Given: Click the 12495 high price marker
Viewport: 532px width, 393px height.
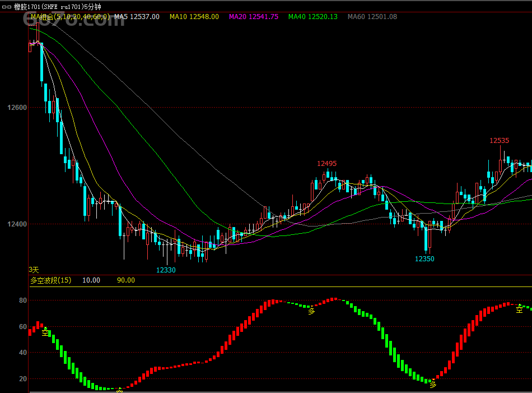Looking at the screenshot, I should point(326,163).
